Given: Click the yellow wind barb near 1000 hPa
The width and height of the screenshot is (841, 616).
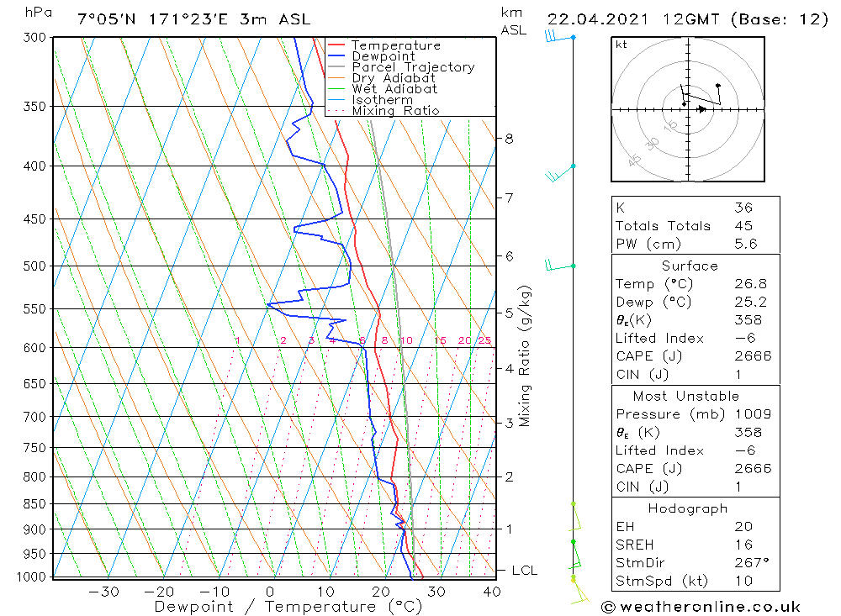Looking at the screenshot, I should click(x=579, y=590).
